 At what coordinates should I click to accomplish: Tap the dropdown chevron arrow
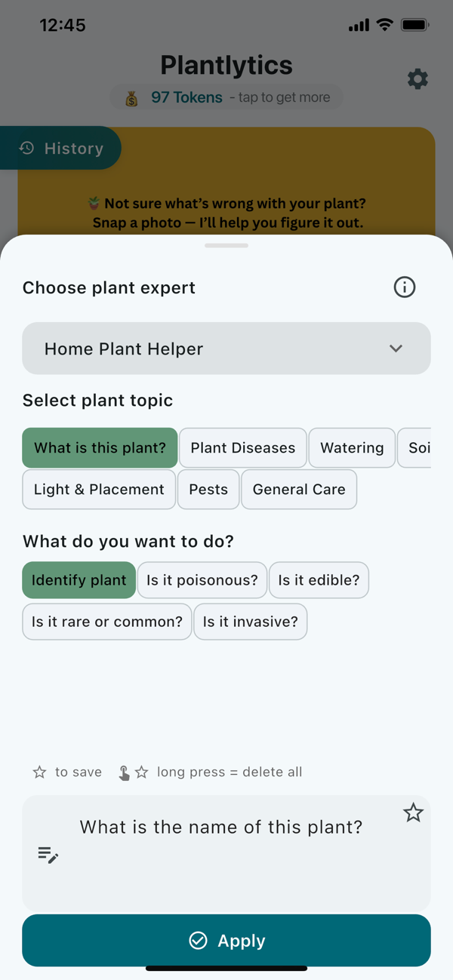point(396,349)
